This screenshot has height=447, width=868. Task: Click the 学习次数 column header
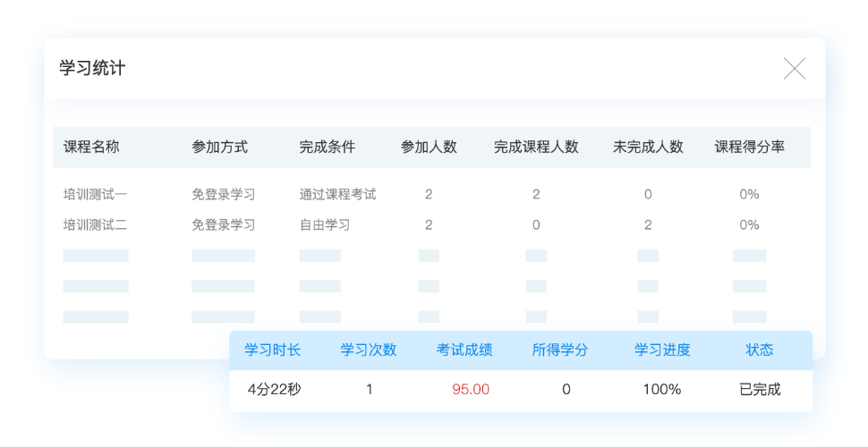(369, 350)
